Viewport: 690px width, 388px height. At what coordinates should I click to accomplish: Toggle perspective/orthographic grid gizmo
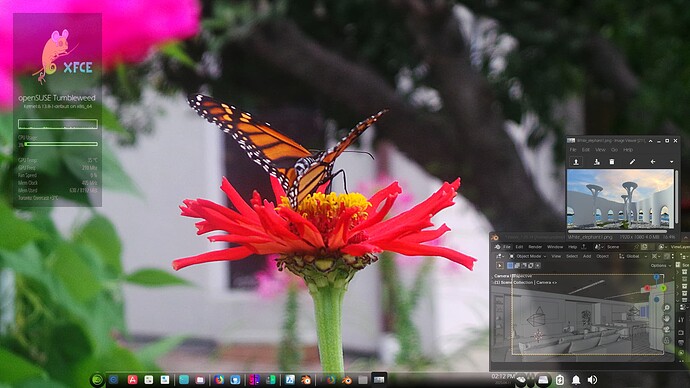pos(667,340)
